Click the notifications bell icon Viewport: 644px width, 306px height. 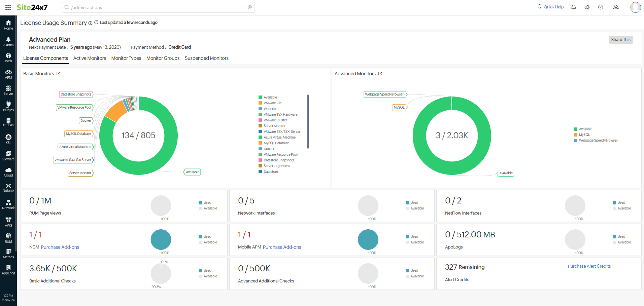pos(574,7)
